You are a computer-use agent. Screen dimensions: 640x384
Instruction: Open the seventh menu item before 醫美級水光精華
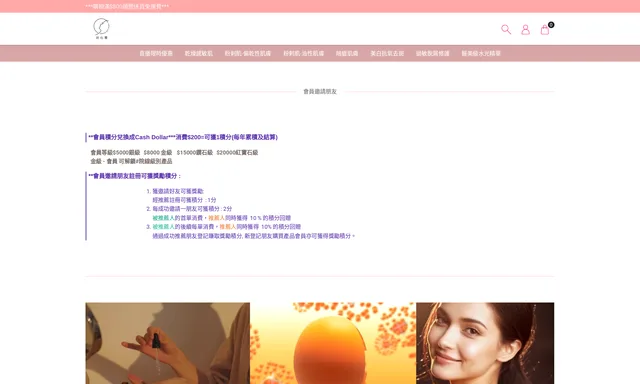[433, 53]
